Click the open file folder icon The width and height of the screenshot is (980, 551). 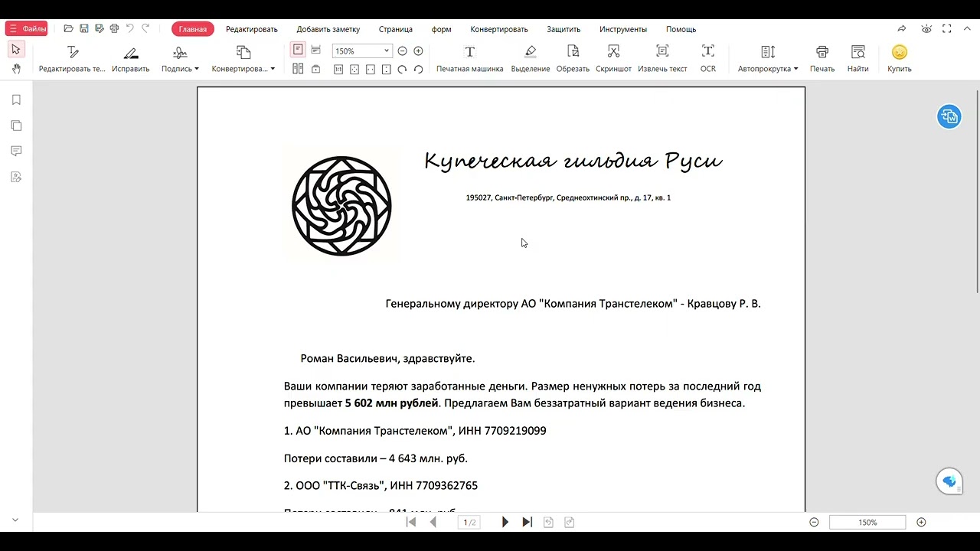[69, 29]
